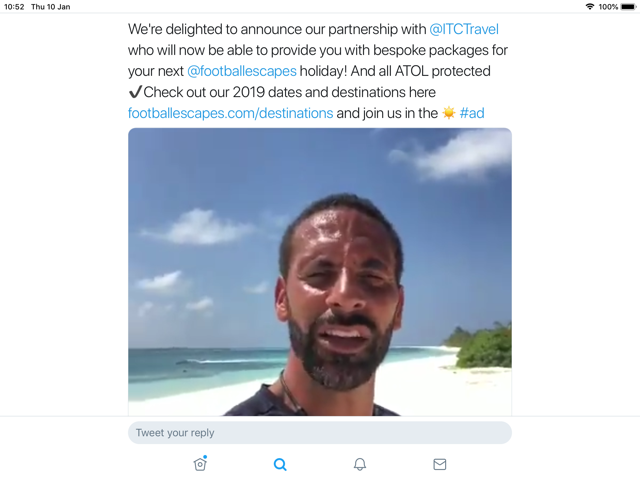Tap the tweet's partnership announcement text
Image resolution: width=640 pixels, height=480 pixels.
(270, 29)
